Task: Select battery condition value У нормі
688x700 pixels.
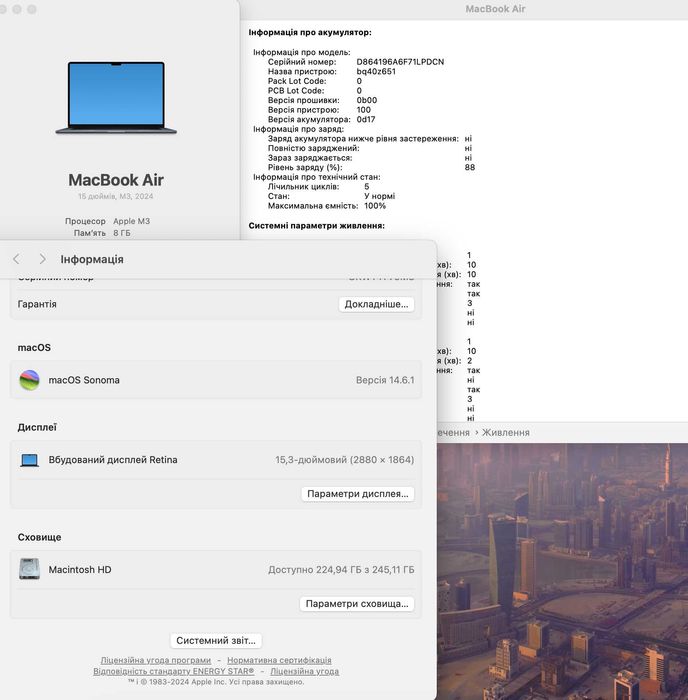Action: coord(379,196)
